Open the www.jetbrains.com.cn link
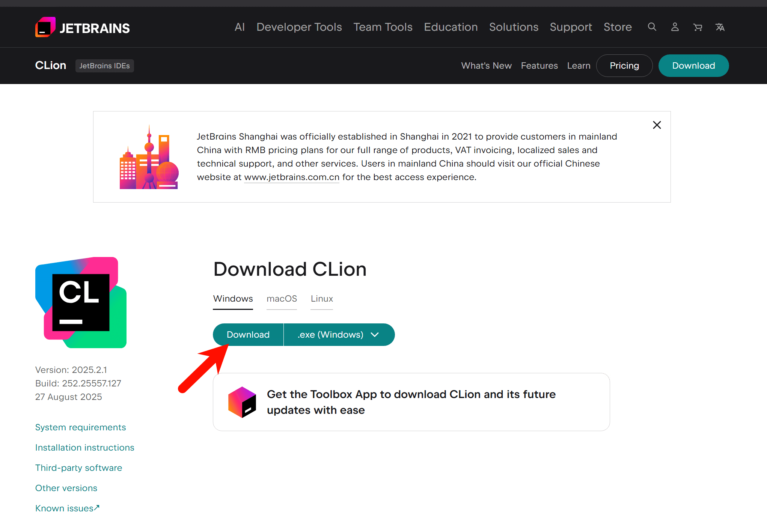The height and width of the screenshot is (532, 767). coord(292,177)
